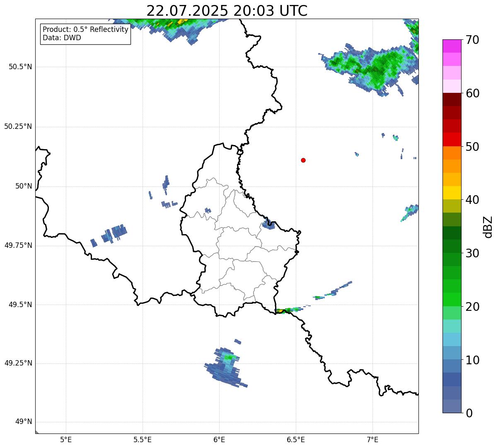Click the 5°E longitude label
Image resolution: width=498 pixels, height=448 pixels.
point(66,439)
